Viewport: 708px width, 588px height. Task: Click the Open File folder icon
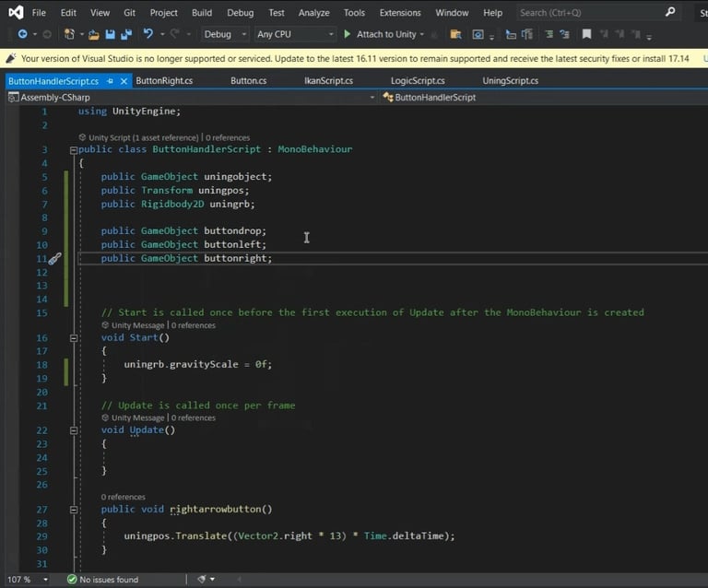pyautogui.click(x=96, y=34)
